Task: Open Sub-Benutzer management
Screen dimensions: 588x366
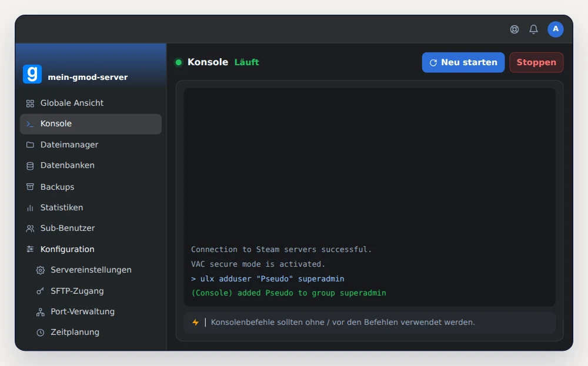Action: 91,228
